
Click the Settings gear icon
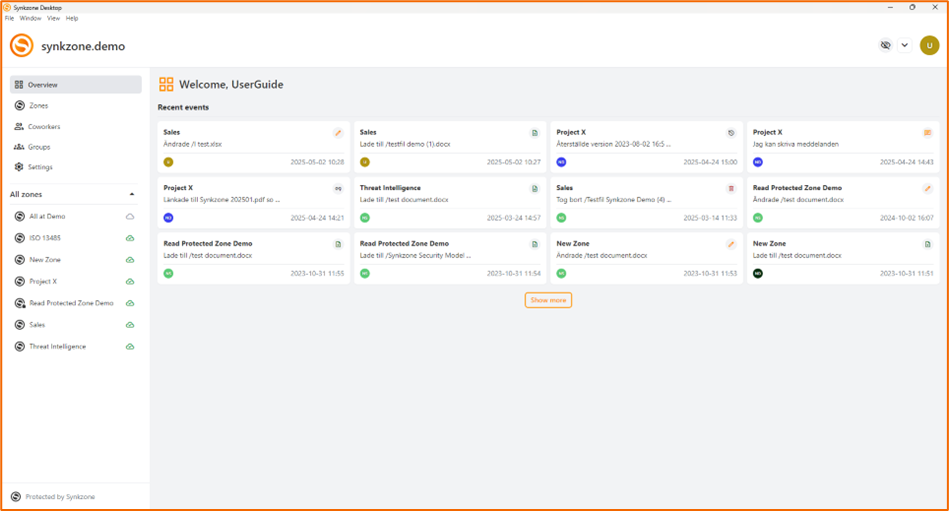[x=19, y=167]
